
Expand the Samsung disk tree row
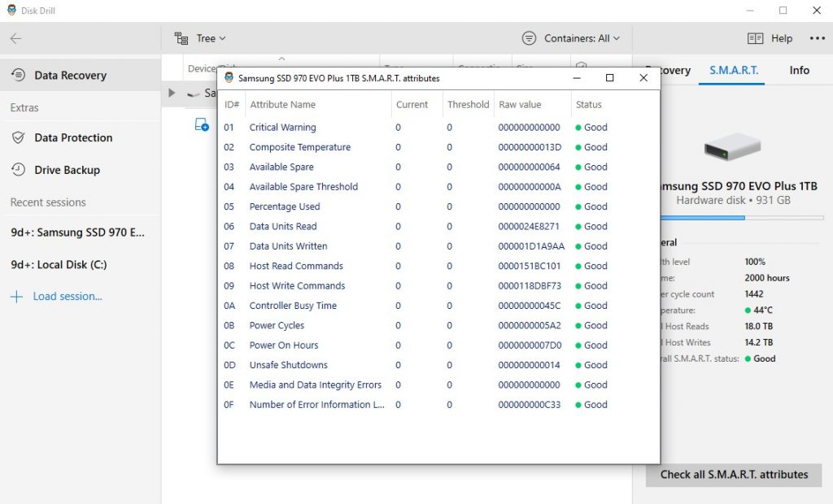point(172,93)
